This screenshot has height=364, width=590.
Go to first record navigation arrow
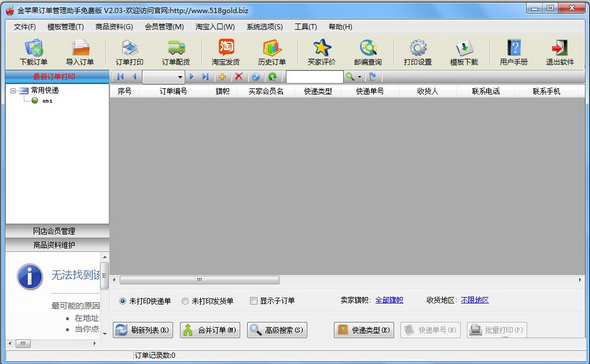(120, 77)
